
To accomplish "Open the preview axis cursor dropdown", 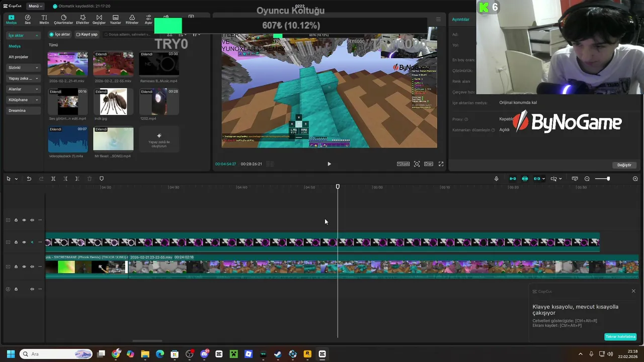I will point(560,179).
